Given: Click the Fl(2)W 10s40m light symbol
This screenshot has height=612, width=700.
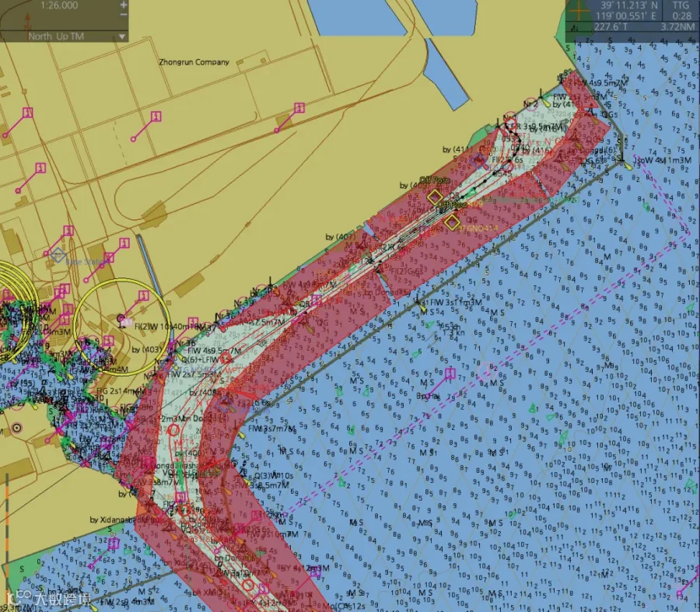Looking at the screenshot, I should click(121, 319).
